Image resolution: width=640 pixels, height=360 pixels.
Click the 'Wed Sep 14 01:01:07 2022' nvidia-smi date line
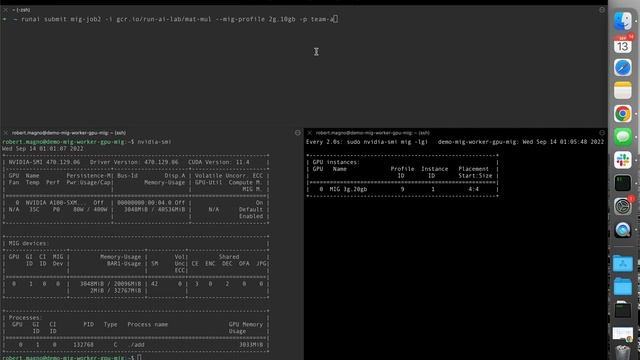(43, 149)
